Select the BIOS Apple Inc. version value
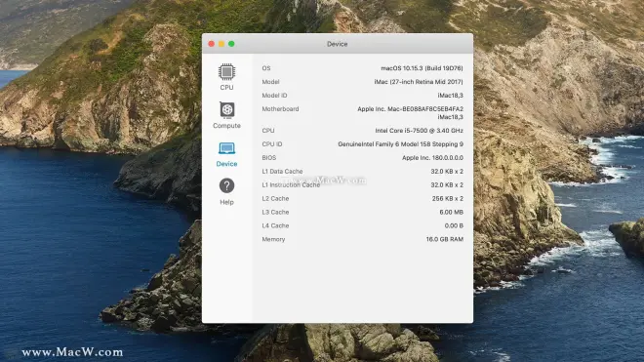The height and width of the screenshot is (362, 644). point(432,158)
